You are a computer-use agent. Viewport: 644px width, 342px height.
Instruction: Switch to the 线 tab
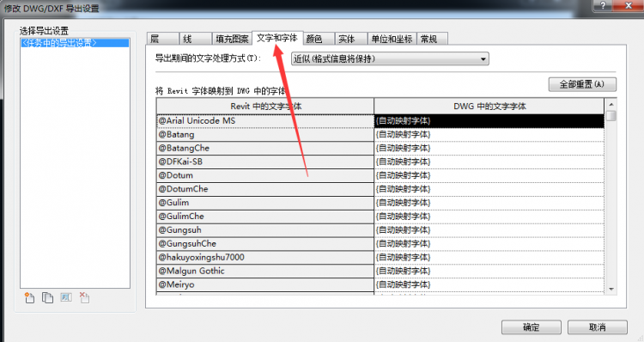point(196,39)
